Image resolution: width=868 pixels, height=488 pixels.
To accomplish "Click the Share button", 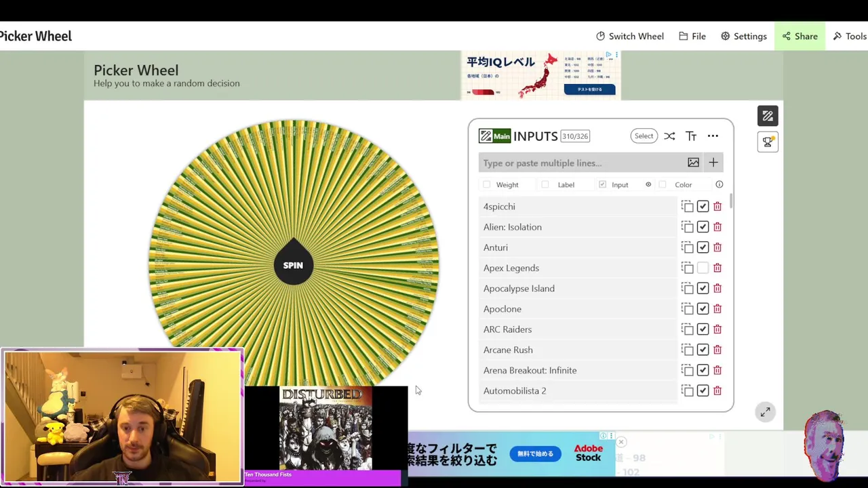I will click(800, 36).
